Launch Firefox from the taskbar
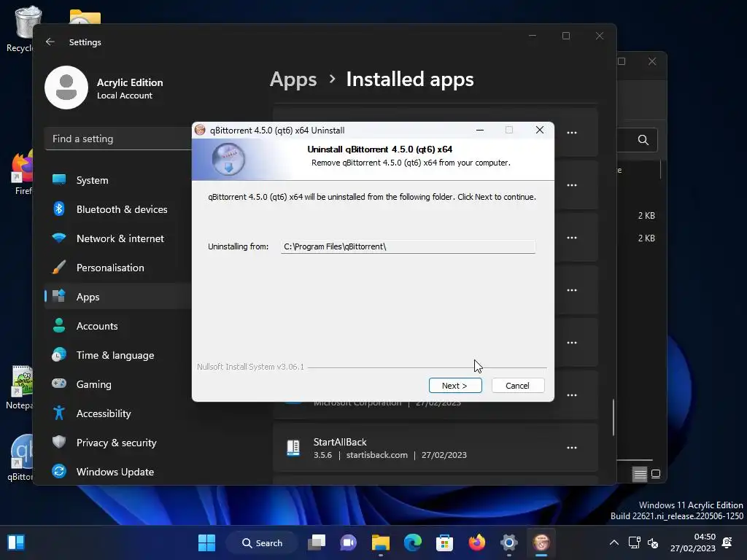Viewport: 747px width, 560px height. point(477,542)
